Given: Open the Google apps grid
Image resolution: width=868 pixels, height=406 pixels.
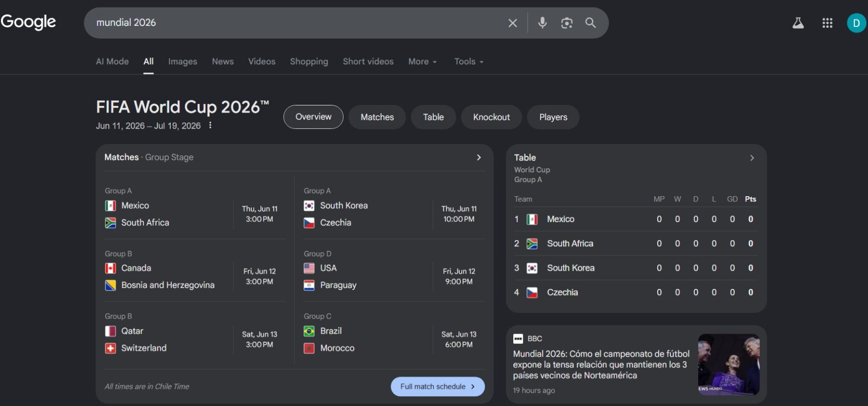Looking at the screenshot, I should point(827,23).
